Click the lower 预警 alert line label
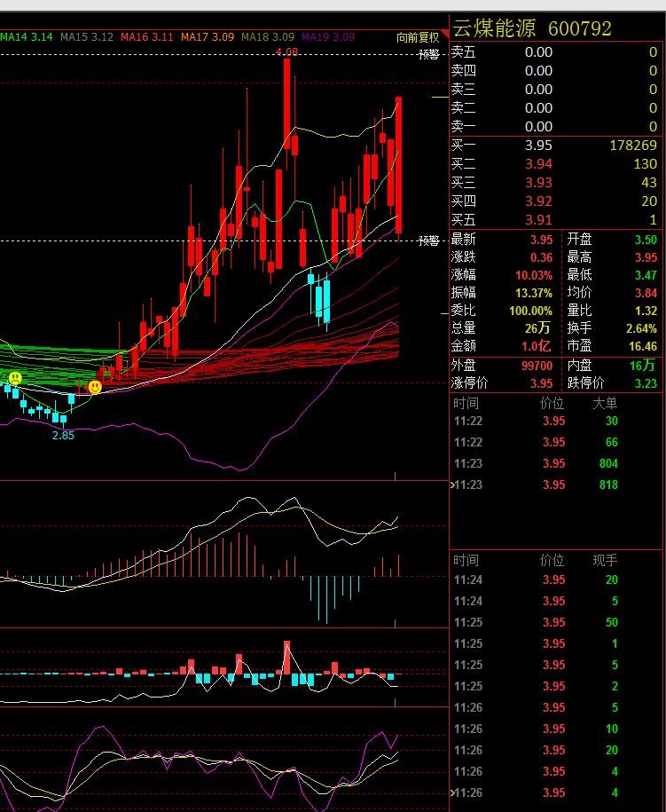Viewport: 666px width, 812px height. pos(428,240)
